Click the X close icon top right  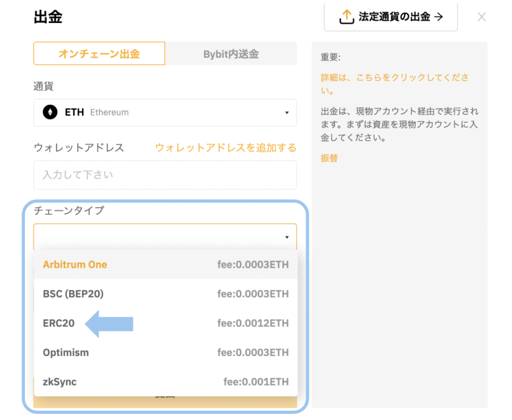[481, 16]
